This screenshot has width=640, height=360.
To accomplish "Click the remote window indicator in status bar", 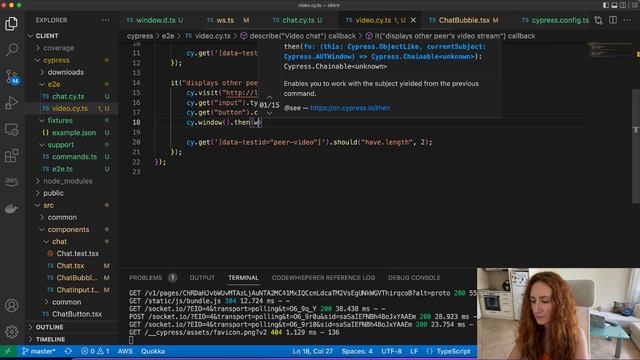I will pyautogui.click(x=8, y=351).
